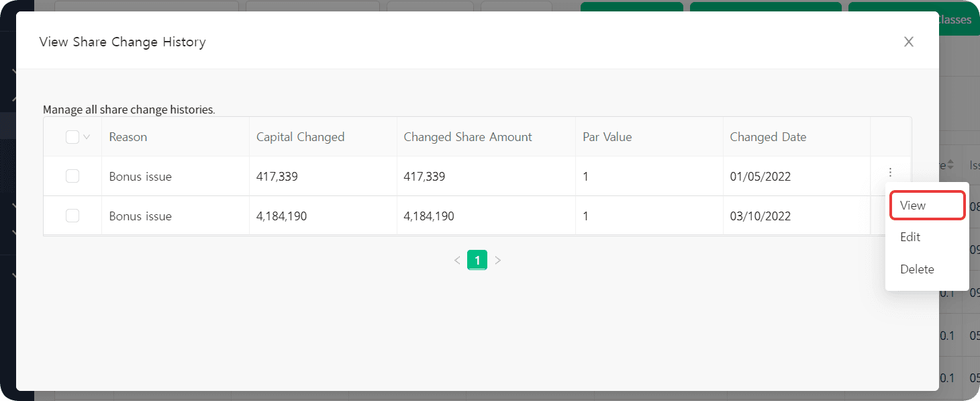The height and width of the screenshot is (401, 980).
Task: Choose View from the row context menu
Action: [927, 206]
